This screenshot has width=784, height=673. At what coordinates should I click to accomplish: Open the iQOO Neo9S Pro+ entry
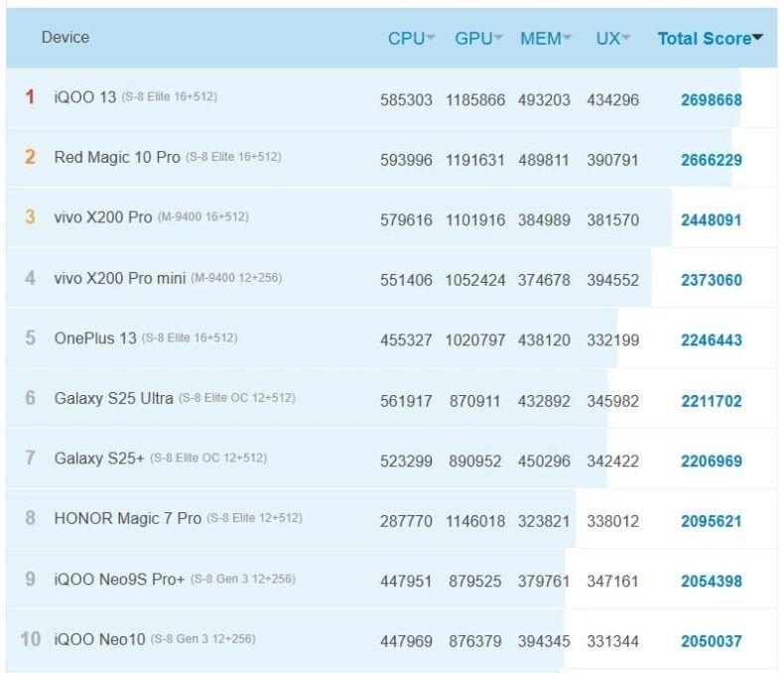119,579
